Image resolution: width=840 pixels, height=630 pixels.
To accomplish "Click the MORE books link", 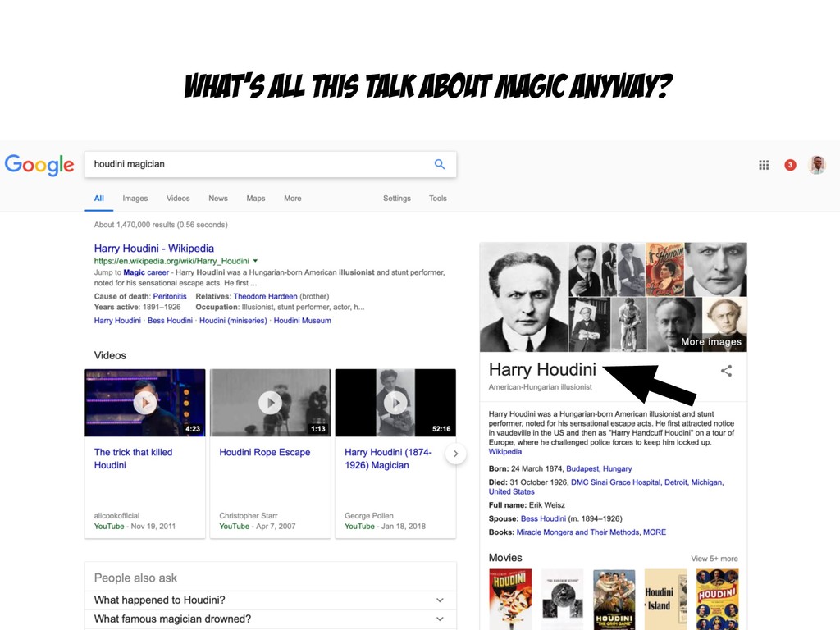I will click(655, 532).
